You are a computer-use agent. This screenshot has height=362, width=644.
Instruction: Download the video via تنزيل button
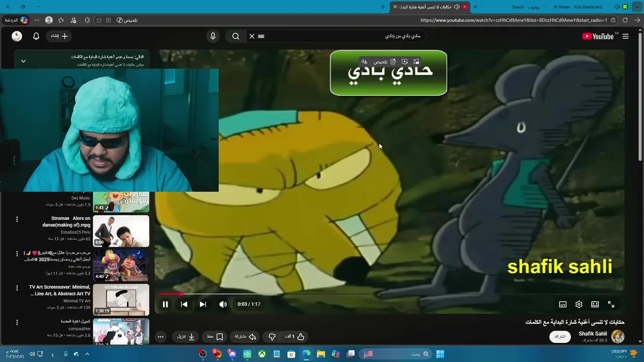click(x=186, y=337)
